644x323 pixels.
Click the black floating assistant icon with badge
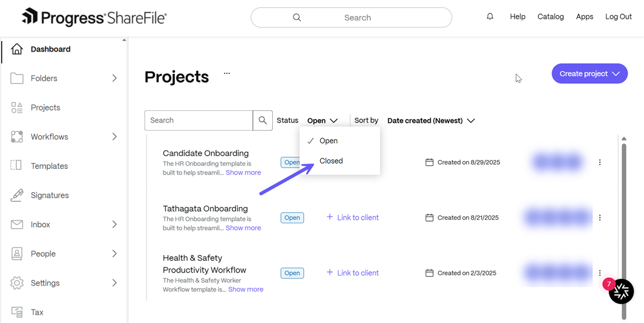tap(621, 291)
